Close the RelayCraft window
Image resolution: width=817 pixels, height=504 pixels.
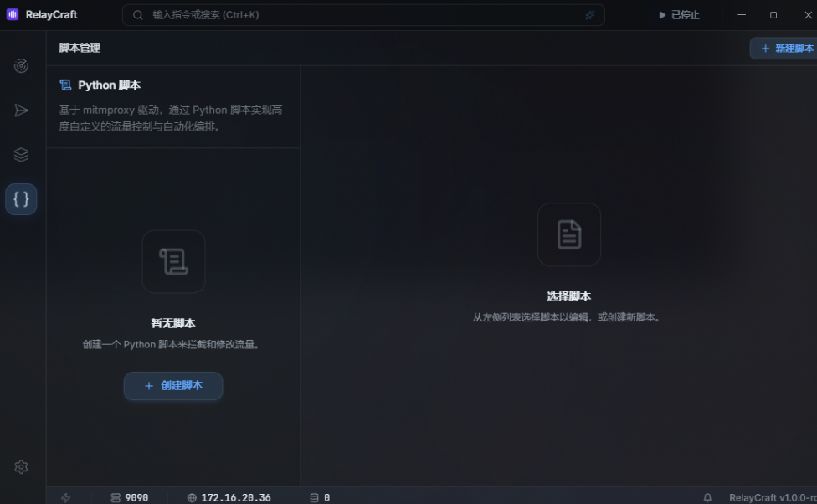point(808,15)
